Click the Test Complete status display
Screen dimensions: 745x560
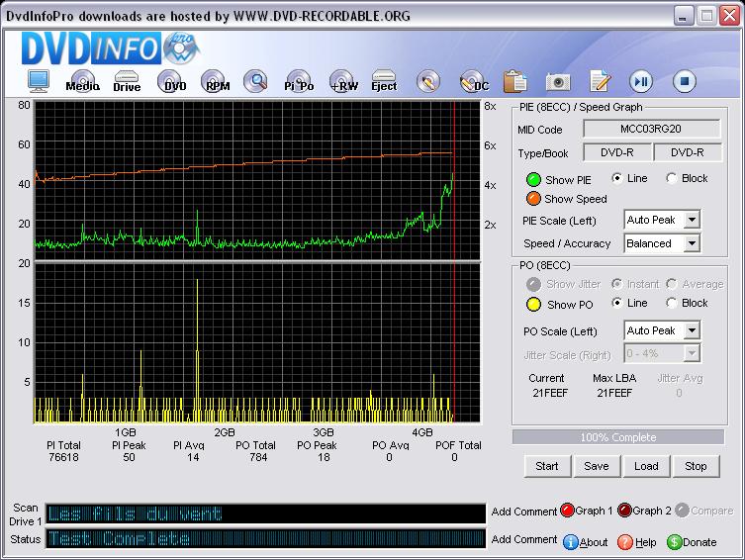click(265, 538)
